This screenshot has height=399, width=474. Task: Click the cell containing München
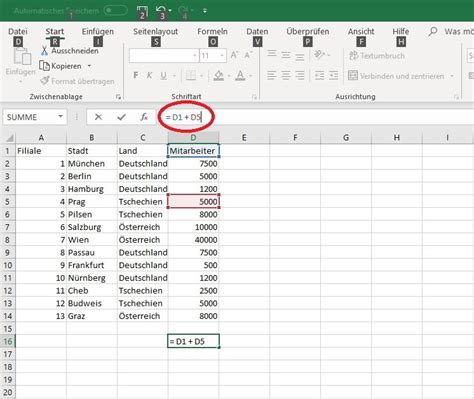pos(92,164)
